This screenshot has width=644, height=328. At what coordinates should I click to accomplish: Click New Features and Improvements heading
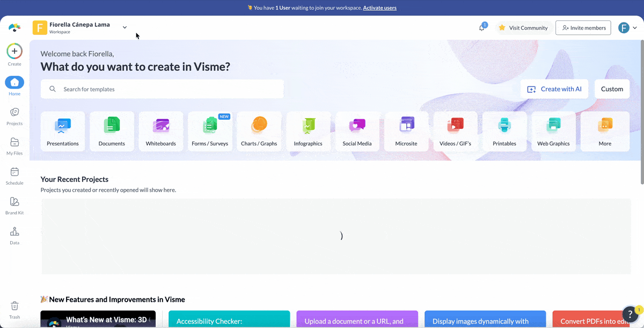[x=113, y=300]
